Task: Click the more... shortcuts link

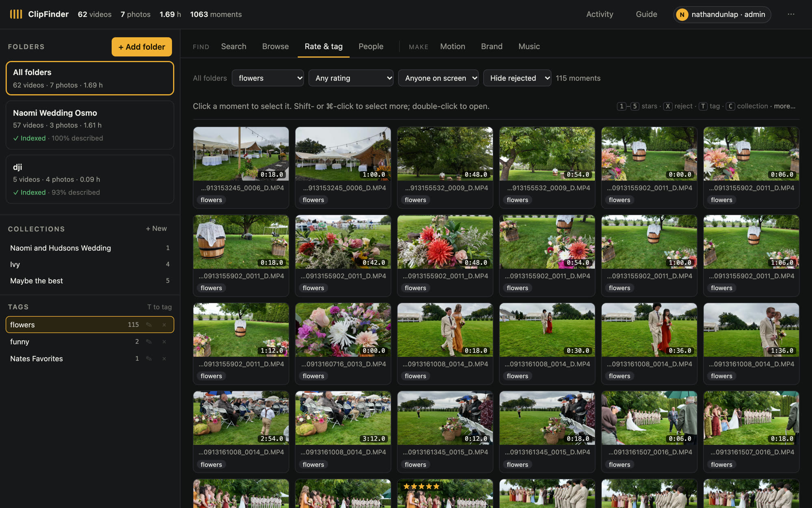Action: (x=784, y=106)
